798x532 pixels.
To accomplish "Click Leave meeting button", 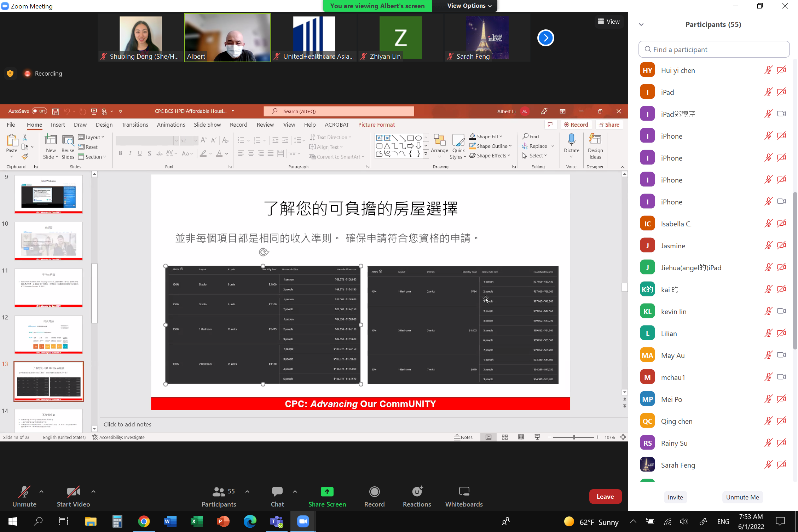I will pyautogui.click(x=605, y=497).
